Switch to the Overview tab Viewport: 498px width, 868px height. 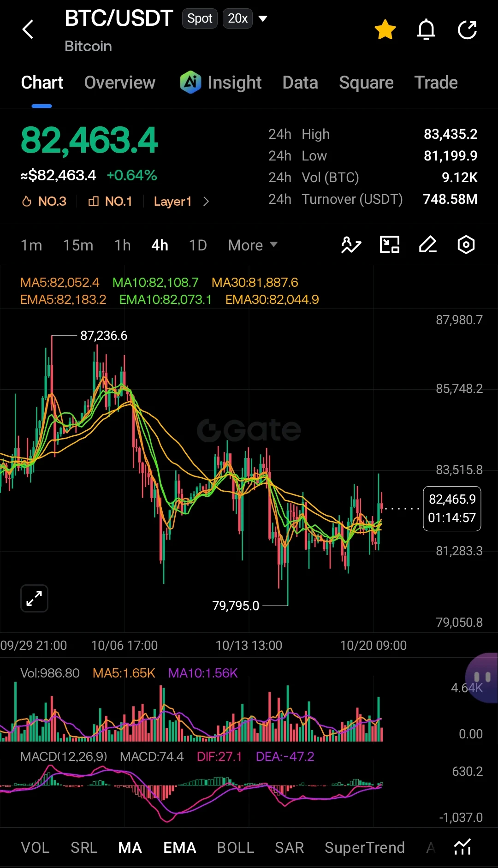point(120,83)
